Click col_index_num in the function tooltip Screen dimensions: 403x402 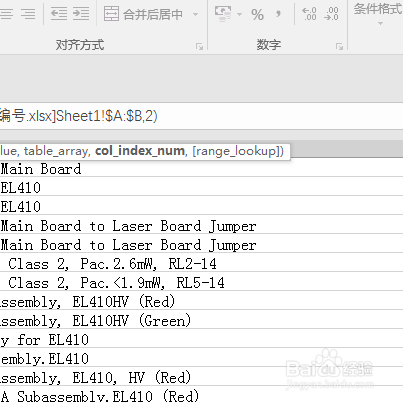pos(140,151)
